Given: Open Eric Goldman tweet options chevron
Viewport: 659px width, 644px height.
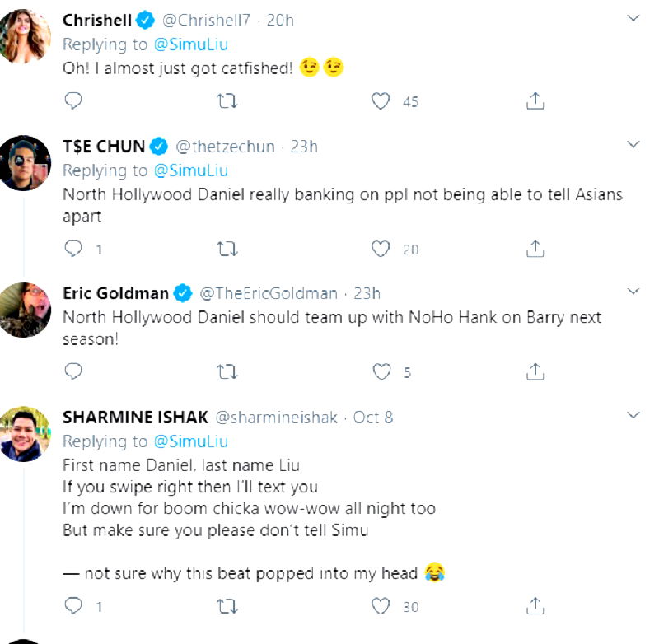Looking at the screenshot, I should click(633, 292).
